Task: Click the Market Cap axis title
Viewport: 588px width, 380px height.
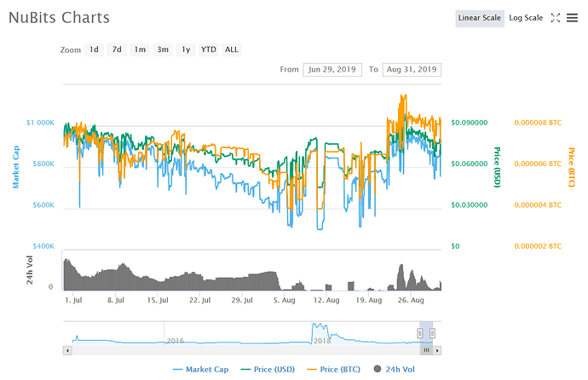Action: [x=15, y=167]
